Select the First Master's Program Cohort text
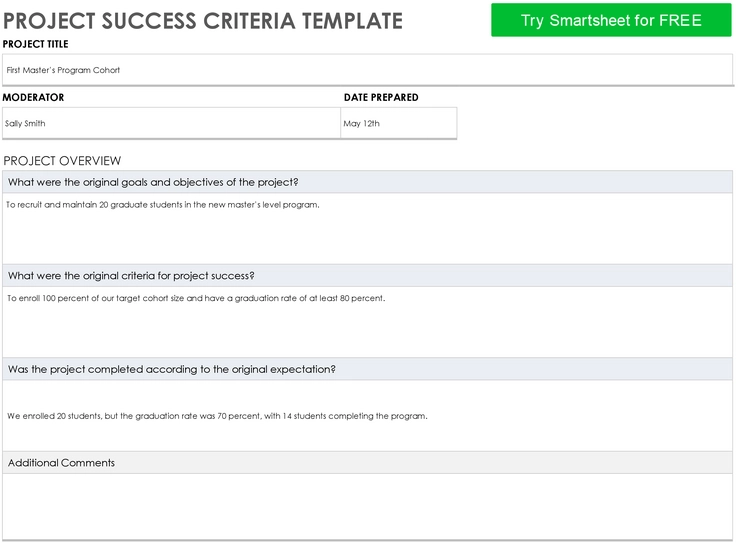Viewport: 738px width, 543px height. pos(63,70)
